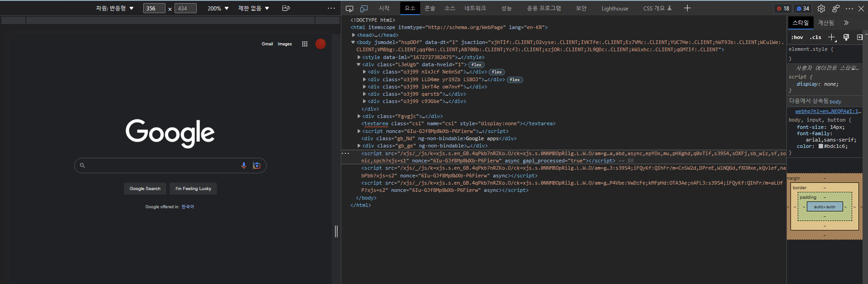Open DevTools settings gear
Viewport: 868px width, 284px height.
click(x=821, y=8)
